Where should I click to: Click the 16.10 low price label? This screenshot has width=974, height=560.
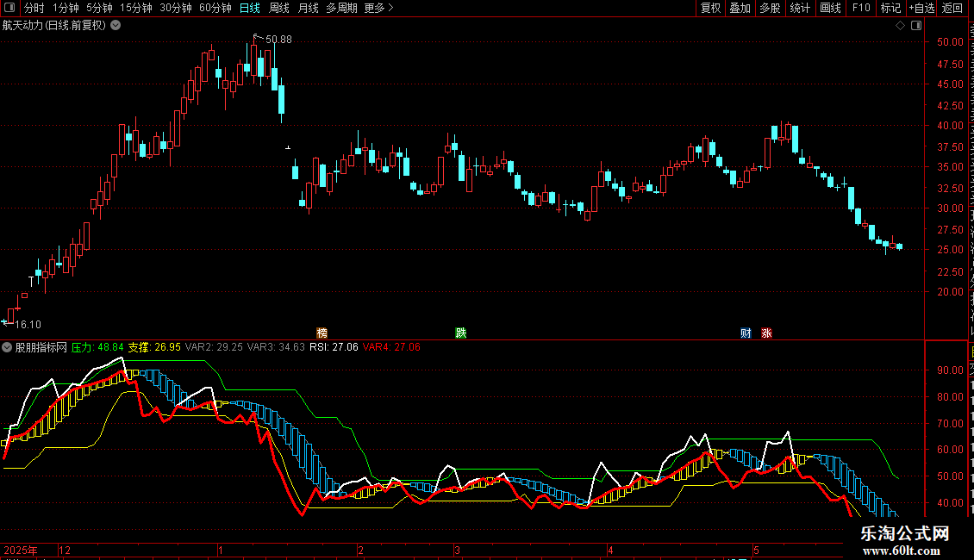coord(28,325)
